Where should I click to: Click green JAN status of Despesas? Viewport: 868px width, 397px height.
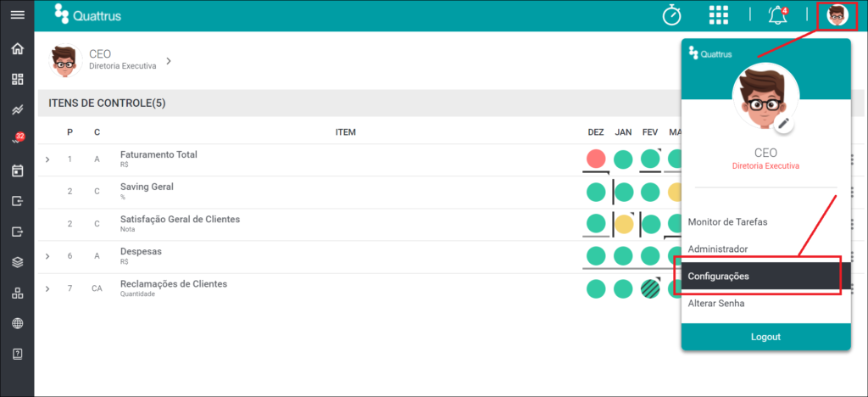[x=623, y=256]
